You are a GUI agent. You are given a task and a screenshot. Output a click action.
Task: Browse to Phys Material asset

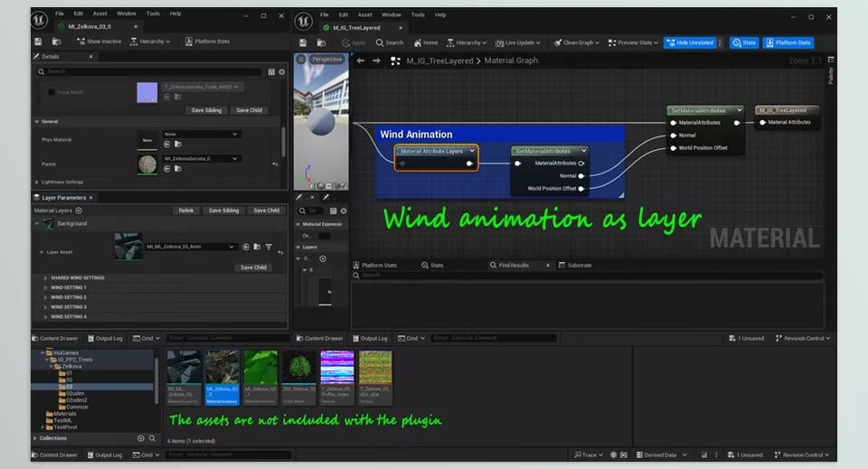click(x=178, y=145)
